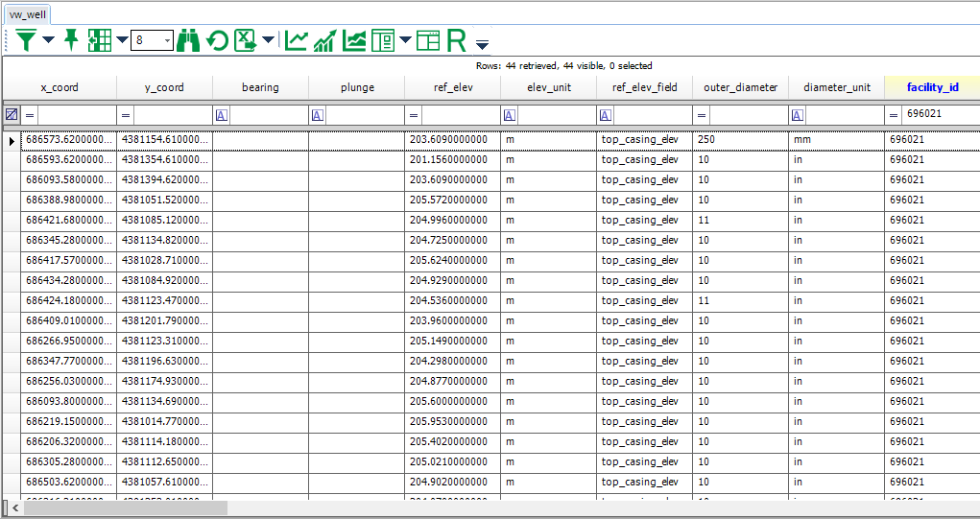This screenshot has height=519, width=980.
Task: Open the filter funnel dropdown arrow
Action: coord(48,40)
